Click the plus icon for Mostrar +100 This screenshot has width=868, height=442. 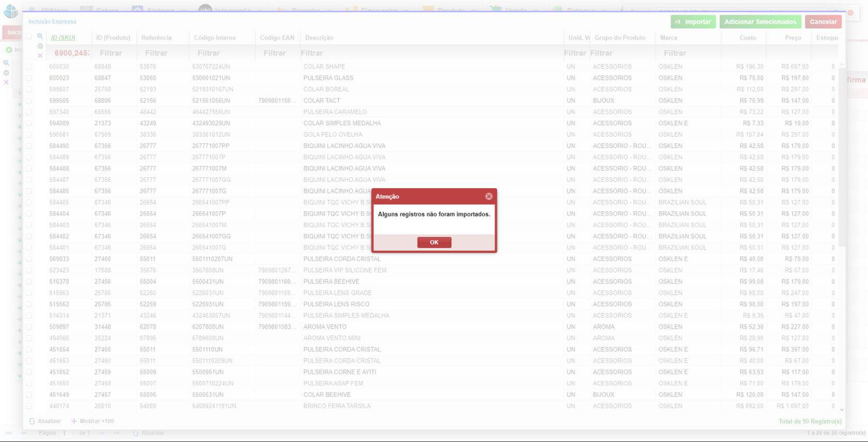pyautogui.click(x=74, y=421)
